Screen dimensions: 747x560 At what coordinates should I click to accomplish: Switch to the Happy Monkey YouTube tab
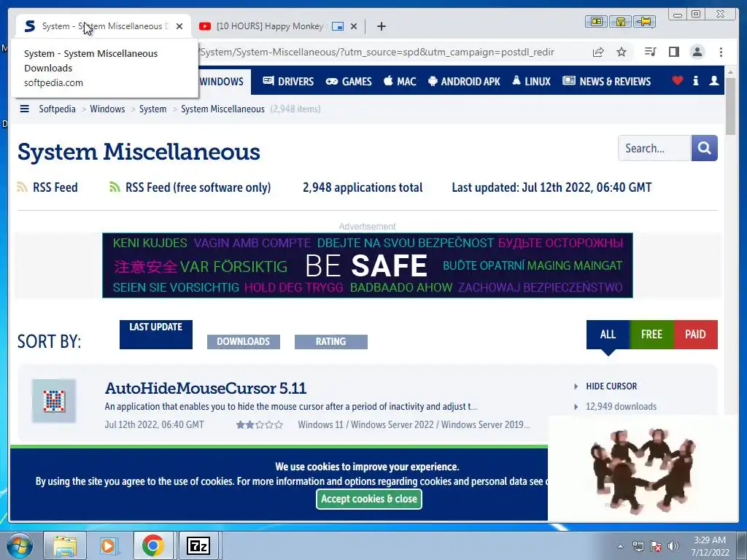pos(270,26)
